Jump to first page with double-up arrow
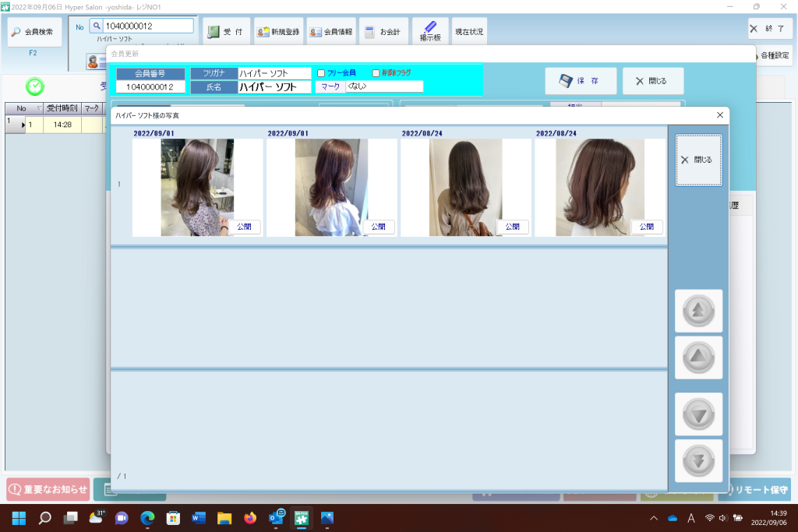Screen dimensions: 798x532 coord(698,311)
